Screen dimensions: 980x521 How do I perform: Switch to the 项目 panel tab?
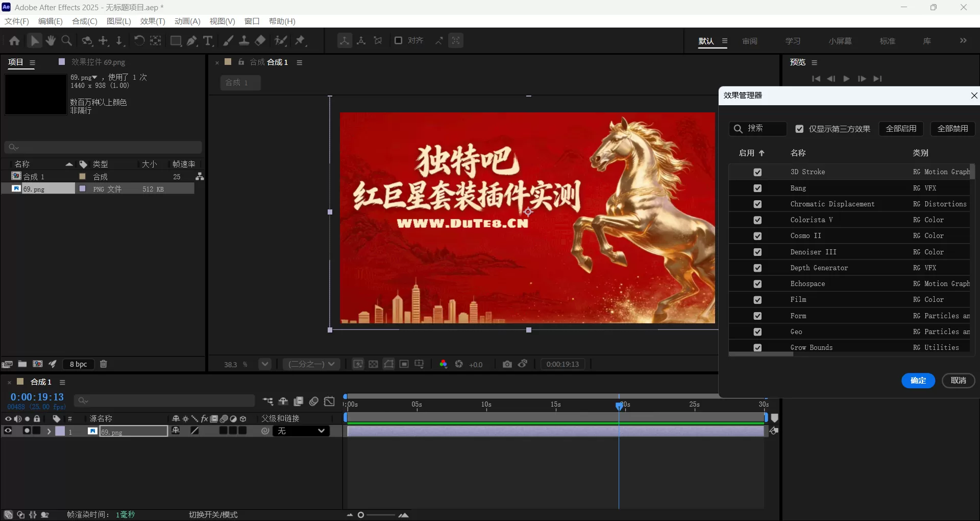pos(16,62)
